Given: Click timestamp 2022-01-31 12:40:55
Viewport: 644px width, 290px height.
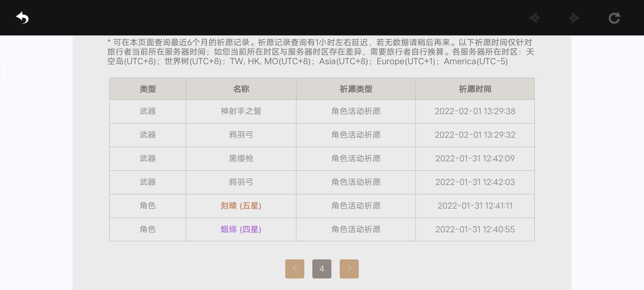Looking at the screenshot, I should (x=475, y=229).
